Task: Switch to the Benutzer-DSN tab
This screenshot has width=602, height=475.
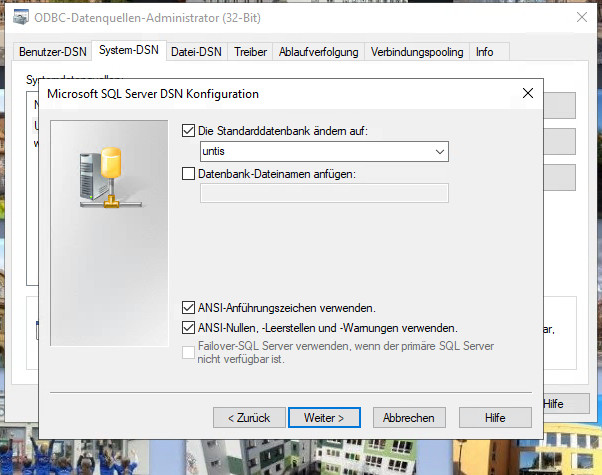Action: pyautogui.click(x=53, y=51)
